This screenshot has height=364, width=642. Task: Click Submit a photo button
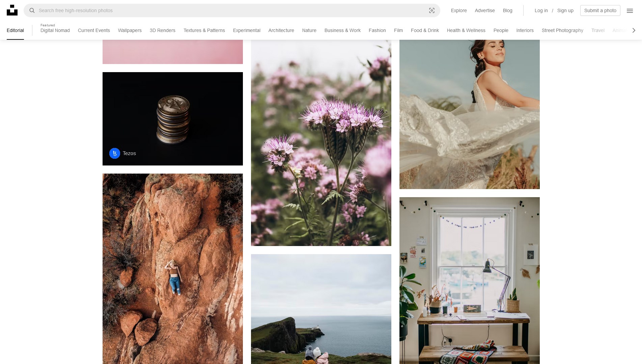(x=600, y=10)
